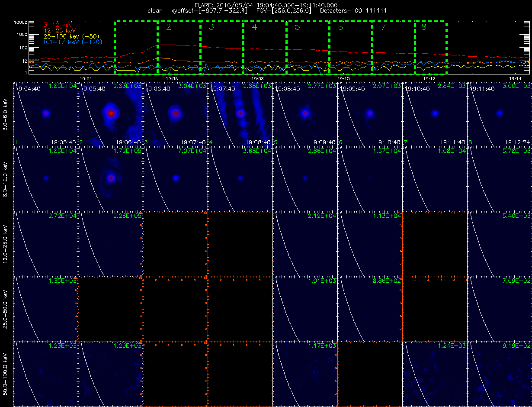Click the 6.0-12.0 keV row label
The width and height of the screenshot is (532, 407).
click(5, 179)
